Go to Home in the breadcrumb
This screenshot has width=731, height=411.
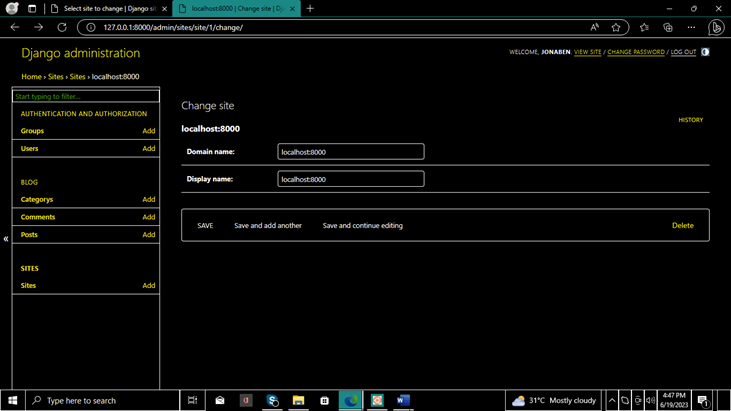[x=31, y=76]
